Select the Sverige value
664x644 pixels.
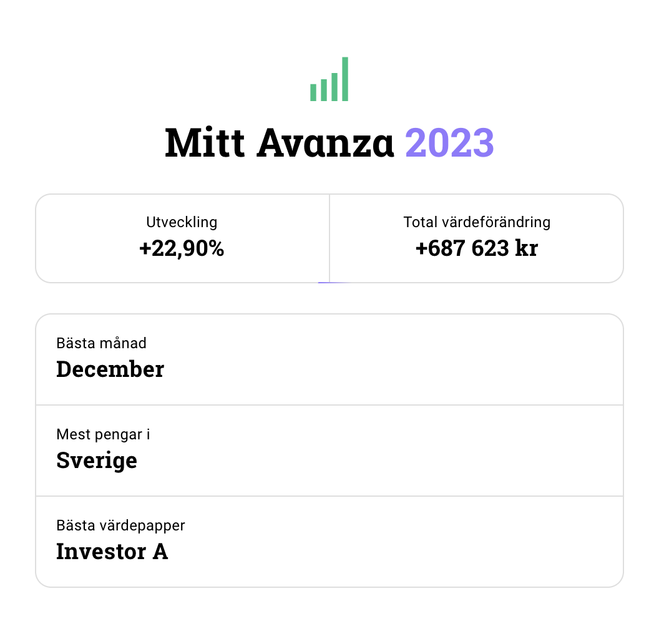pos(97,461)
